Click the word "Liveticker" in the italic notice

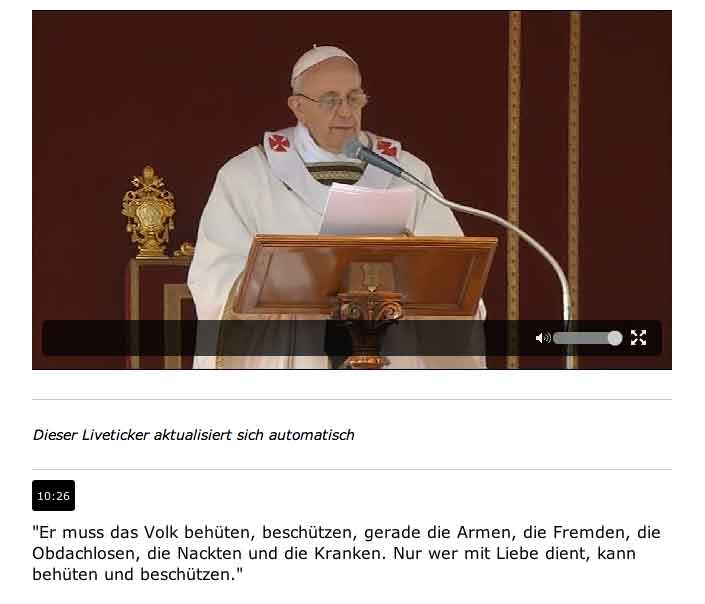pos(115,435)
